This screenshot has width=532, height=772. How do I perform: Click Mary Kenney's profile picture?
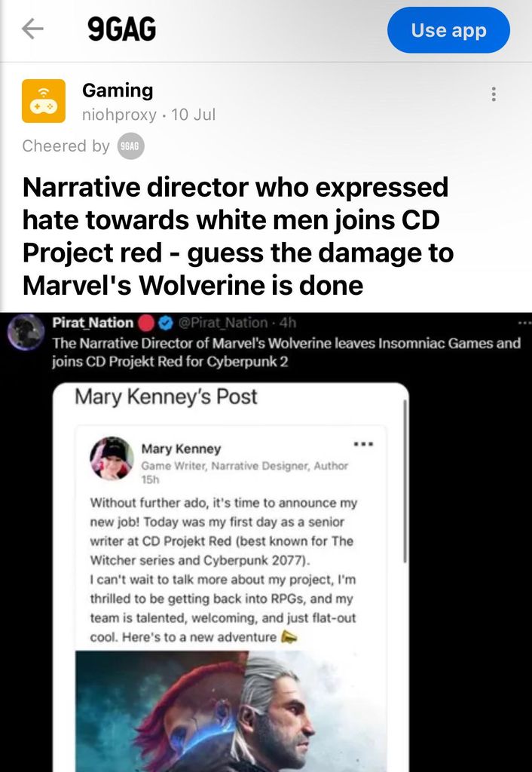click(112, 458)
